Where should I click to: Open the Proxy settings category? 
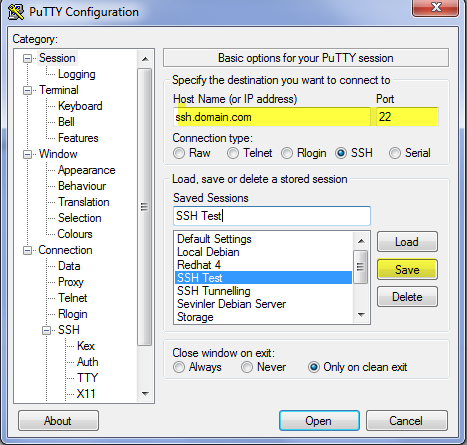coord(71,282)
